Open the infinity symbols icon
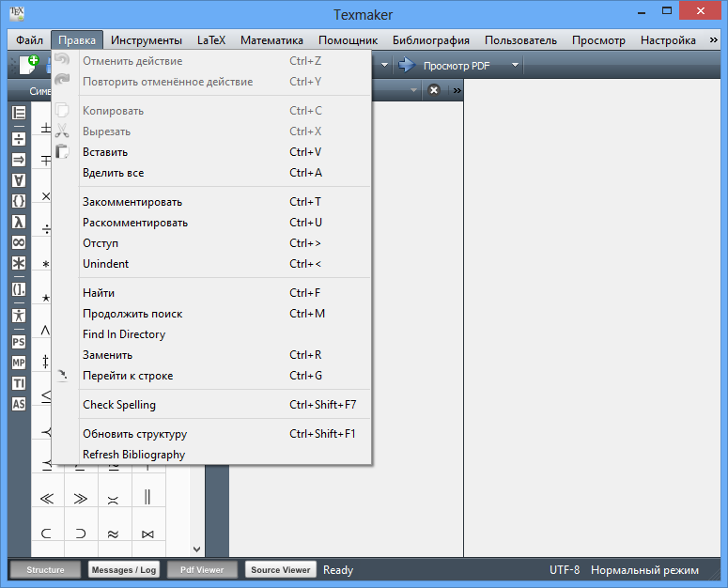This screenshot has width=728, height=588. 19,242
